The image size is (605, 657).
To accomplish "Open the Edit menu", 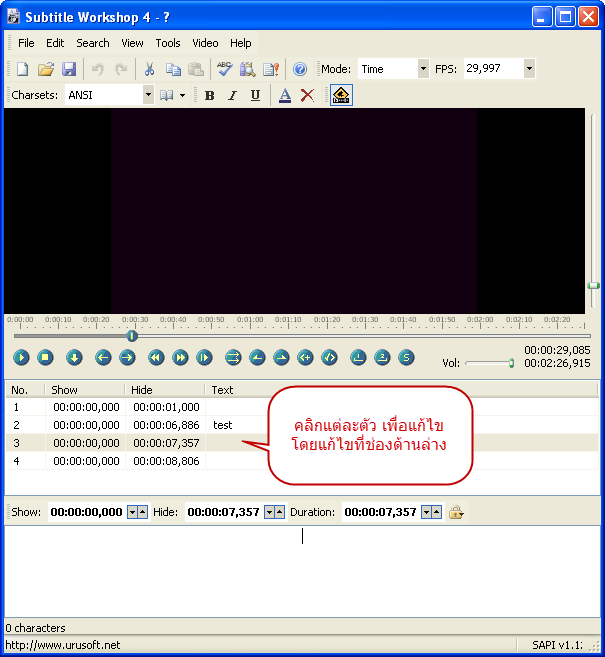I will [x=55, y=43].
